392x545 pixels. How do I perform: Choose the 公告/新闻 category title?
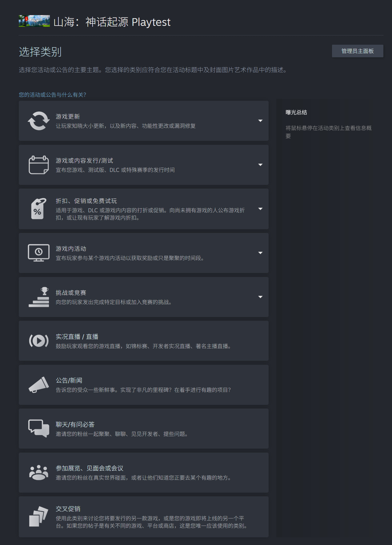click(x=69, y=380)
